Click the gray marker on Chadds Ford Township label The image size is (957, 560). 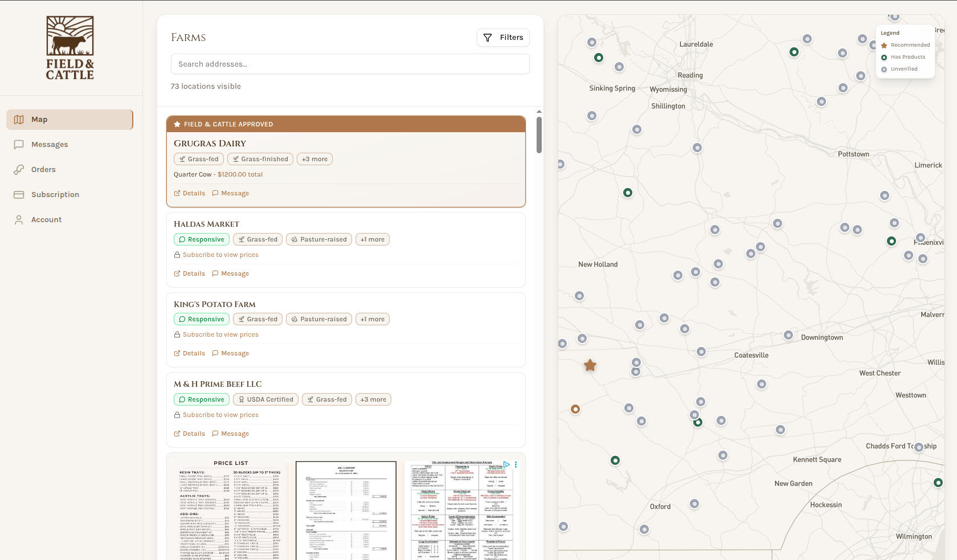[x=919, y=447]
